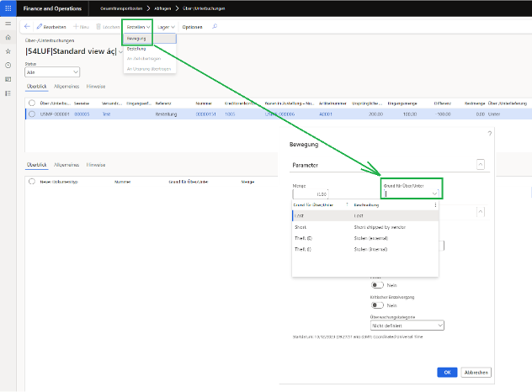Click the back arrow in the toolbar
The image size is (532, 392).
tap(28, 27)
